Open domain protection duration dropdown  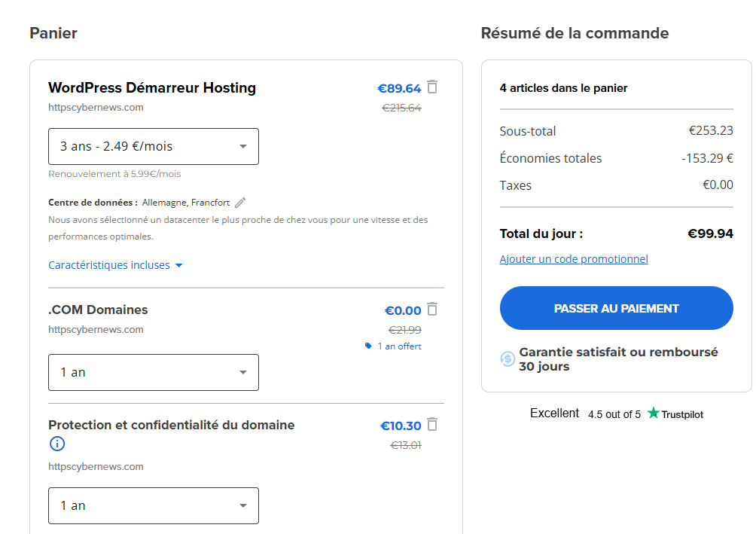tap(154, 505)
